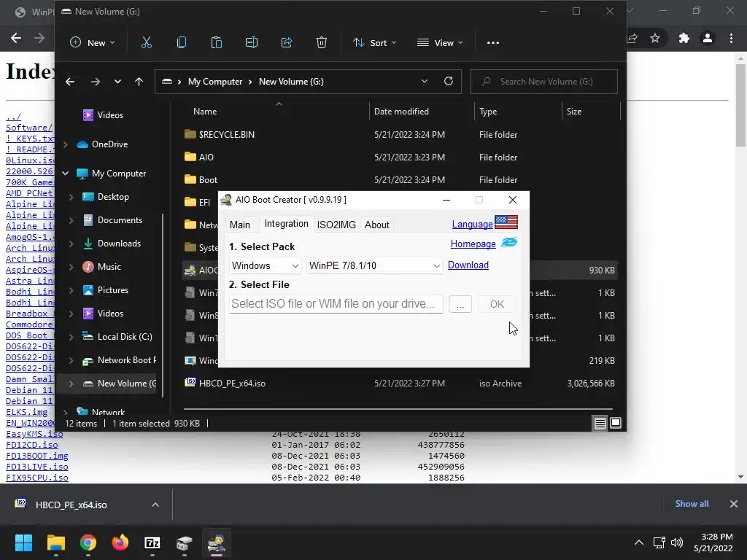Open FD12CD.iso link in browser page
Image resolution: width=747 pixels, height=560 pixels.
[32, 445]
